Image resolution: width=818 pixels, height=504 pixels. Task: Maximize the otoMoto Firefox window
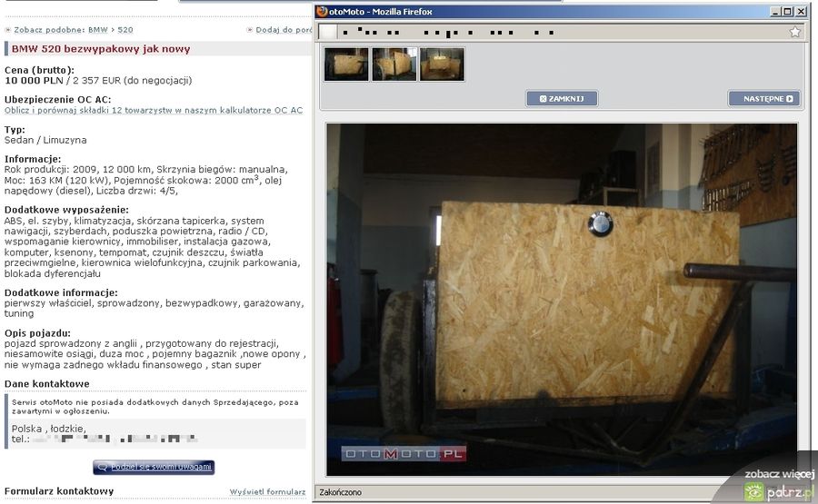click(x=787, y=12)
